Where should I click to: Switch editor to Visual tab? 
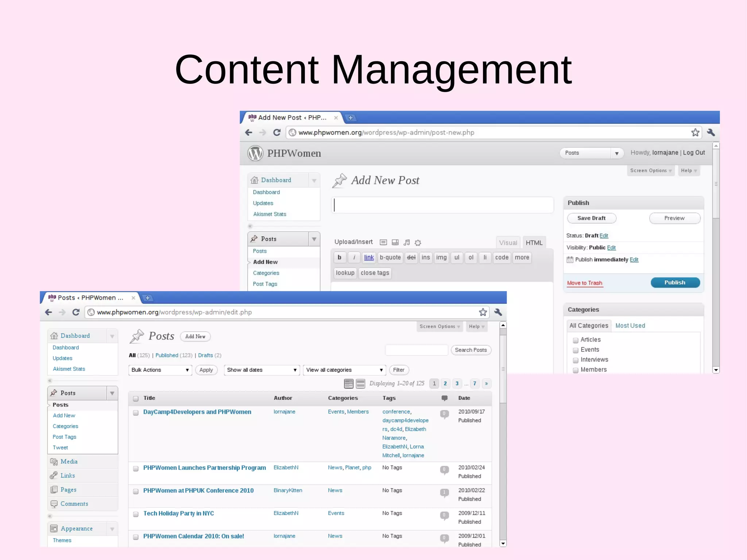(x=508, y=243)
